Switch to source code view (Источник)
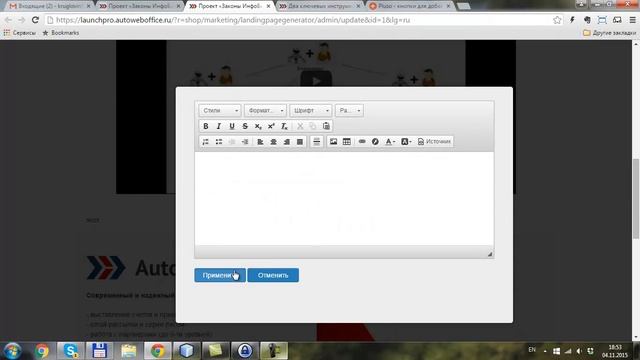The height and width of the screenshot is (360, 640). click(434, 142)
